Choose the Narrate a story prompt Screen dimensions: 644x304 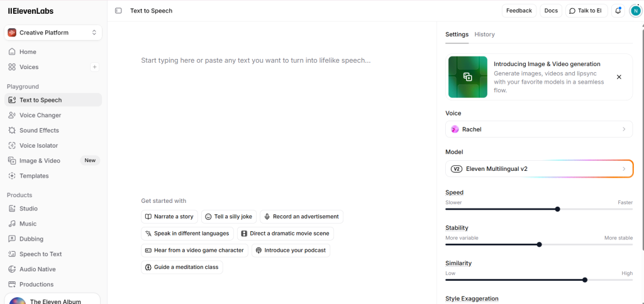point(169,217)
